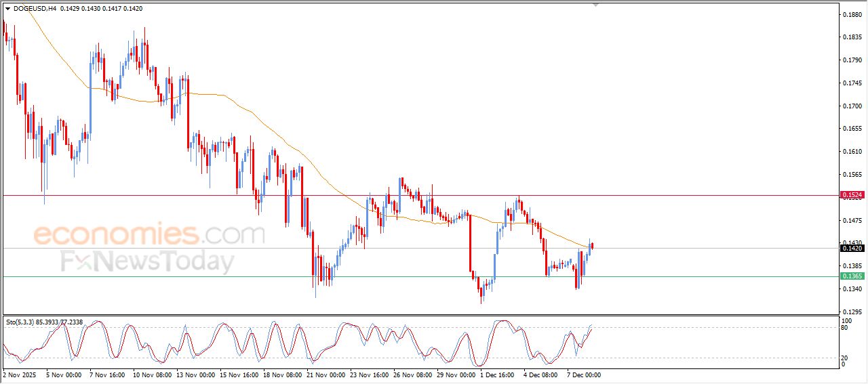Click the 2 Nov 2025 date label

20,375
